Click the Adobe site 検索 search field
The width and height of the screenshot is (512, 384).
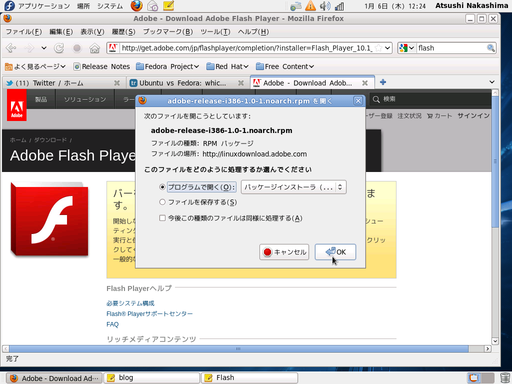430,99
